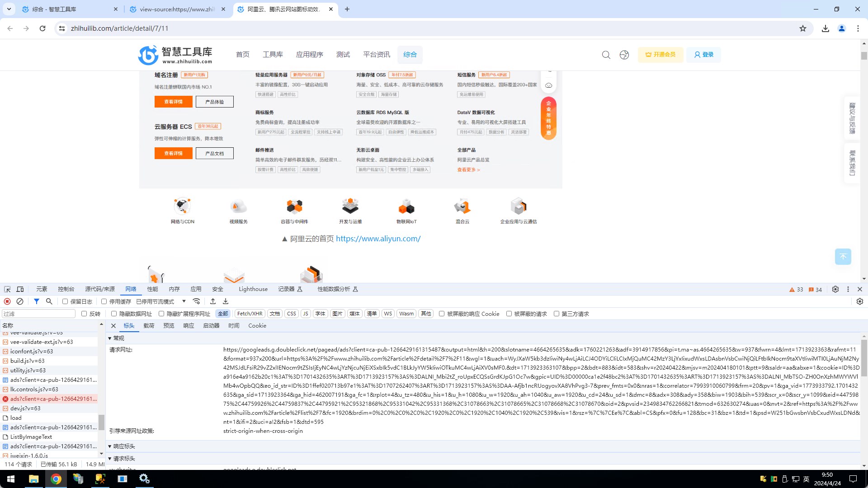868x488 pixels.
Task: Toggle the device toolbar icon
Action: pyautogui.click(x=20, y=289)
